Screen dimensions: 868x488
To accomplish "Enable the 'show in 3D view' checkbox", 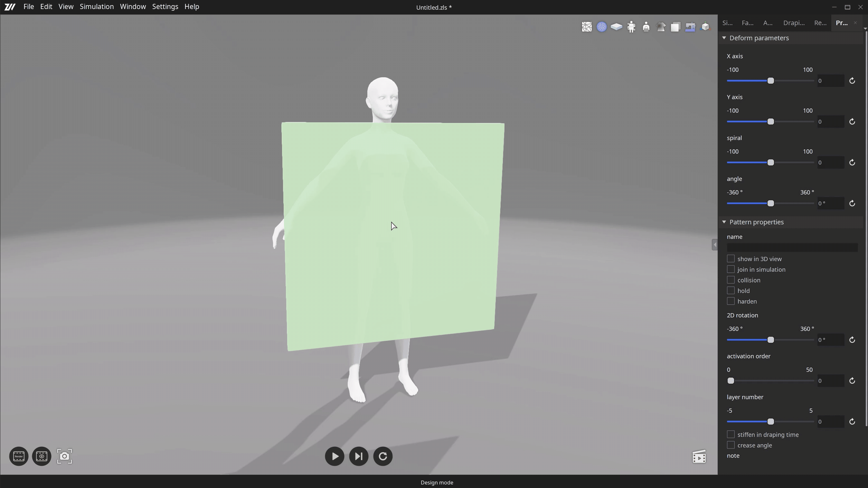I will (x=731, y=259).
